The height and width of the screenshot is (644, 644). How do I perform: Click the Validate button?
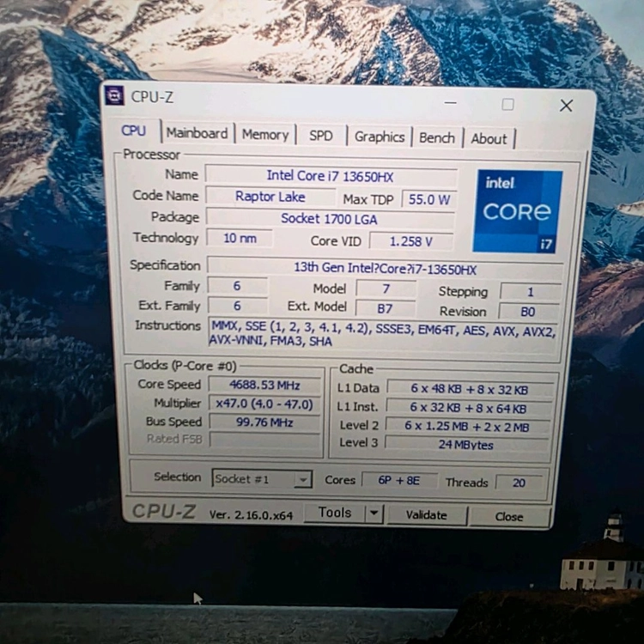coord(426,514)
